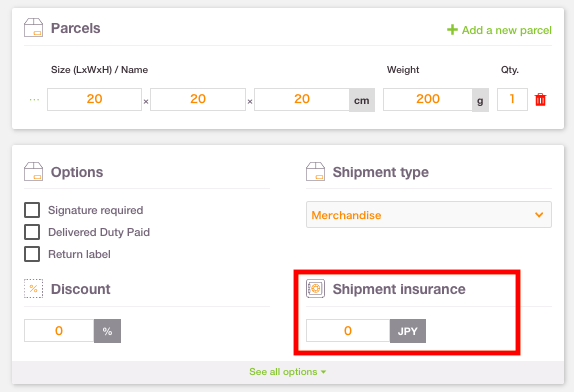The width and height of the screenshot is (574, 392).
Task: Click the Shipment insurance safe icon
Action: point(315,288)
